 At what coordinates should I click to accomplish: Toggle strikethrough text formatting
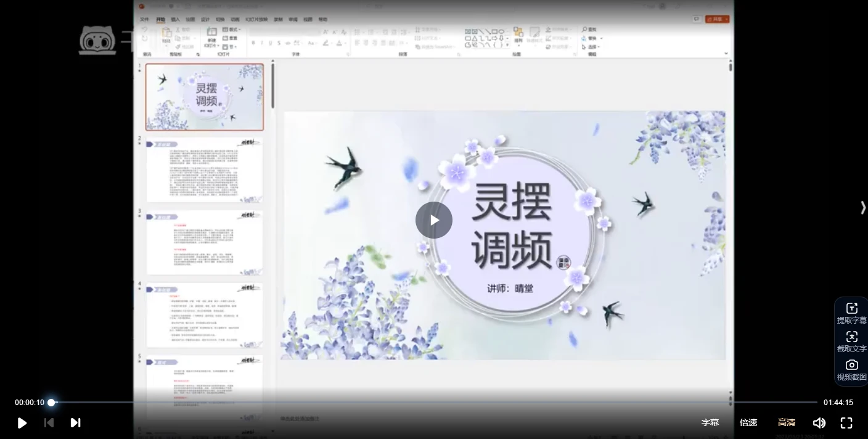coord(279,42)
